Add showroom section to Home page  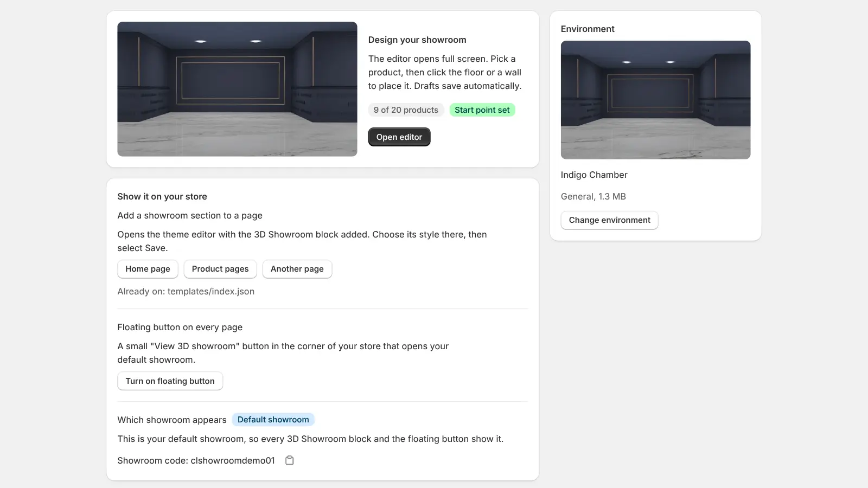click(x=148, y=269)
